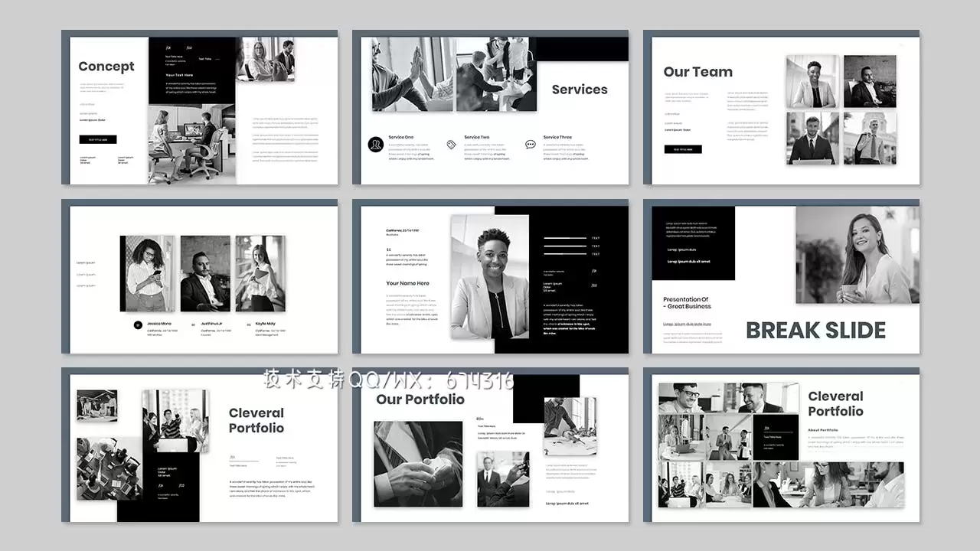Select the top-left team member photo in Our Team
980x551 pixels.
pos(812,81)
